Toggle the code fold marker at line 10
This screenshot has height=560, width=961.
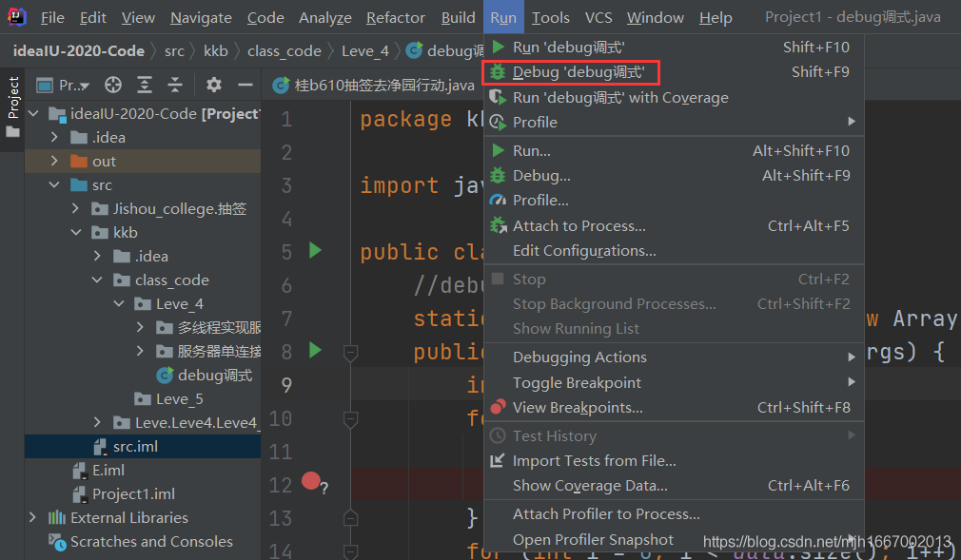(x=350, y=419)
